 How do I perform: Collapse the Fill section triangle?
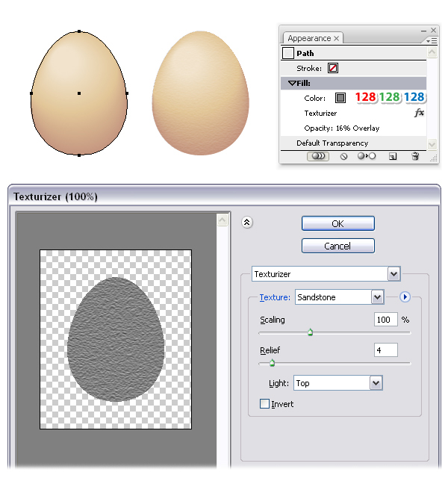click(x=292, y=84)
